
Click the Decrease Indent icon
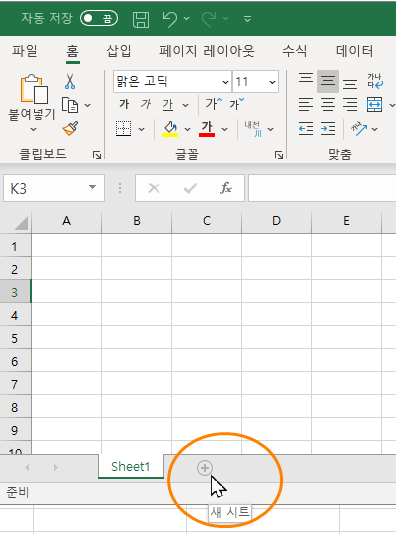(x=306, y=129)
